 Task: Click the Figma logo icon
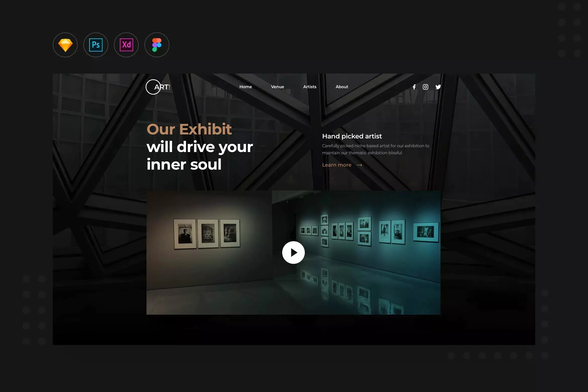[157, 45]
